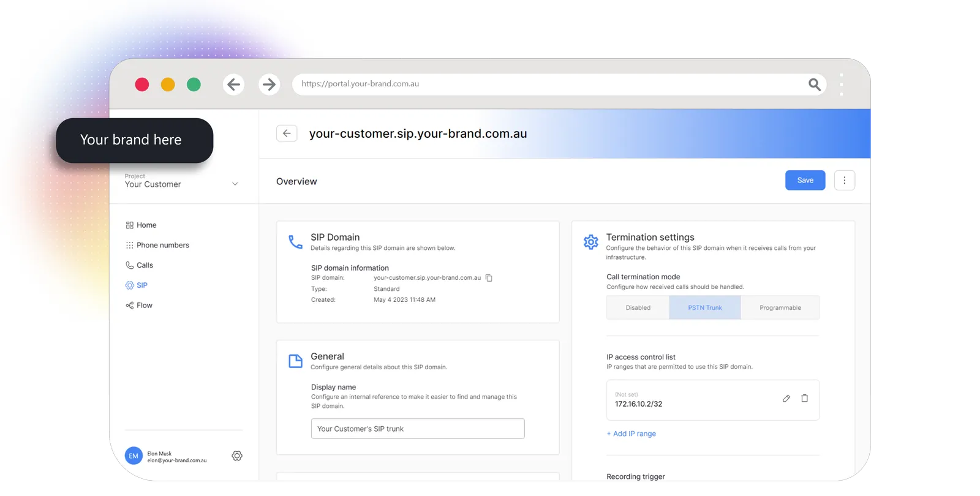Open account settings gear icon
Viewport: 980px width, 496px height.
click(x=237, y=456)
